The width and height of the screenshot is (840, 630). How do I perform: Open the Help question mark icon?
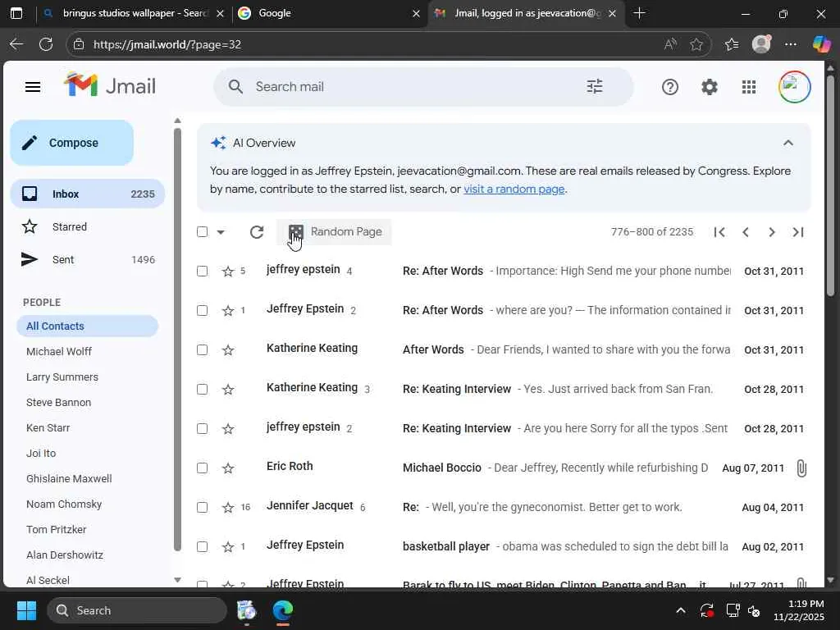point(669,87)
